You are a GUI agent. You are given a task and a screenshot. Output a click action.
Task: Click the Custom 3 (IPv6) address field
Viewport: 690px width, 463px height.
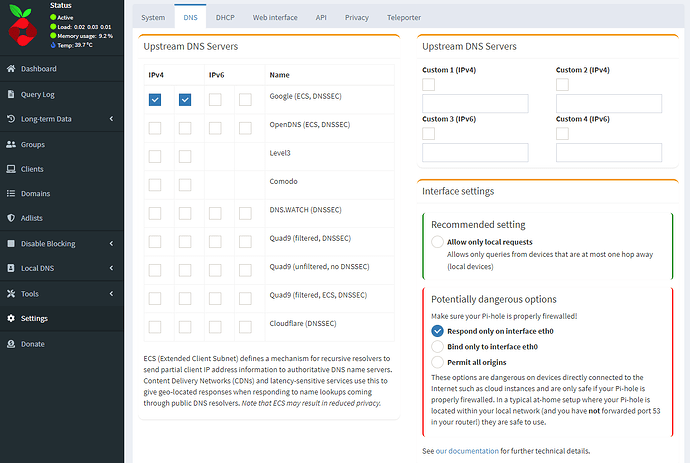coord(475,152)
